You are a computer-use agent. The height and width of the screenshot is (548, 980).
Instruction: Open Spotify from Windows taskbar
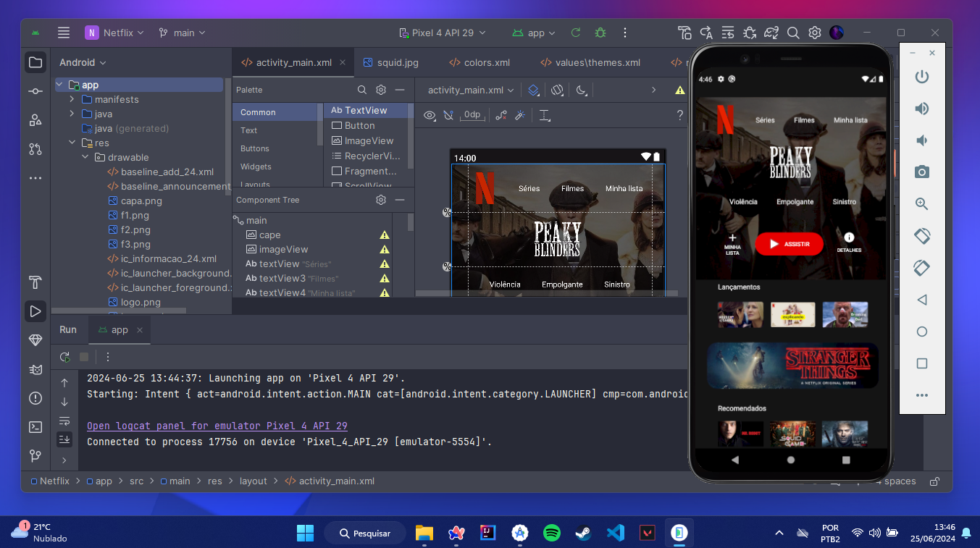click(x=552, y=533)
